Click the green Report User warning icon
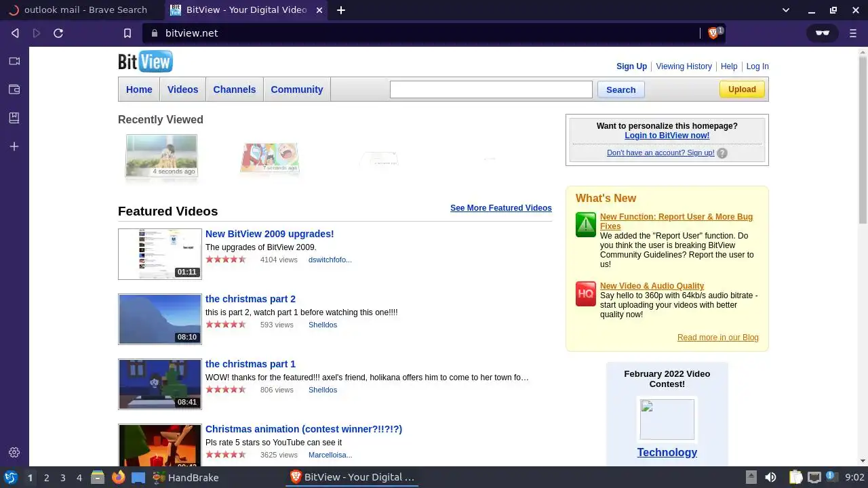Viewport: 868px width, 488px height. point(586,224)
